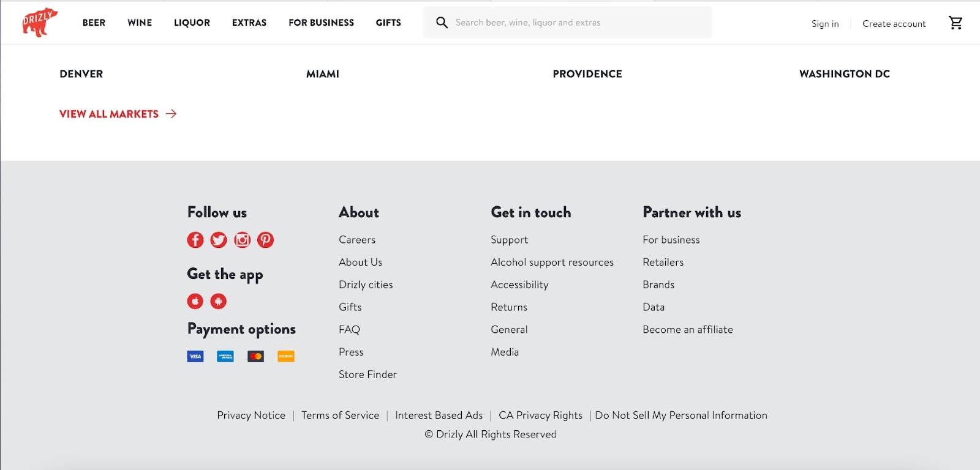Open the Accessibility link
This screenshot has width=980, height=470.
pos(519,285)
